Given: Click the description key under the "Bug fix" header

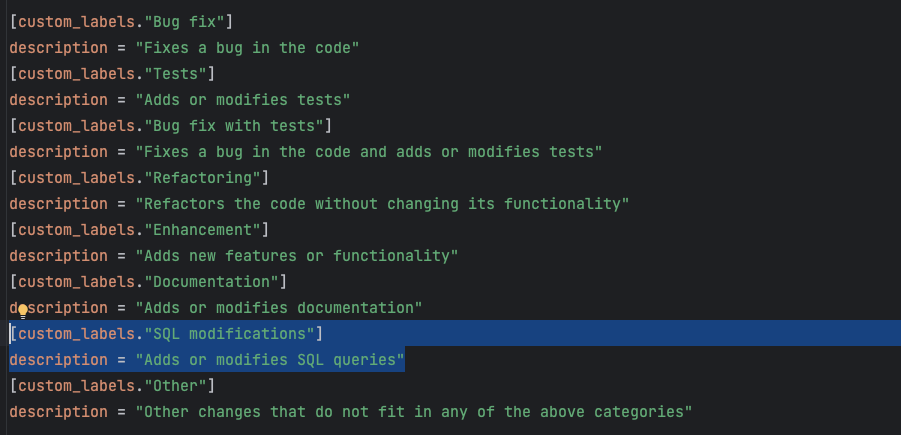Looking at the screenshot, I should pos(58,47).
